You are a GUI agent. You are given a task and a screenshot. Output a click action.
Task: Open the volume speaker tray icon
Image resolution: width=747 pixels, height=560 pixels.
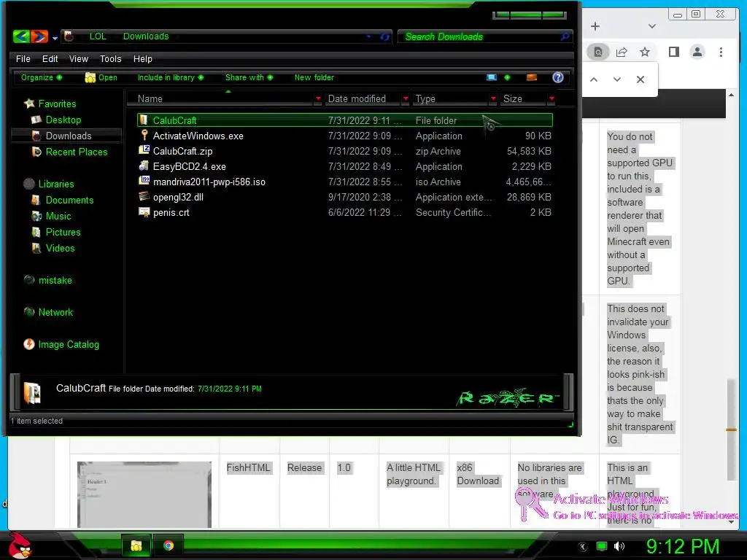click(x=619, y=546)
